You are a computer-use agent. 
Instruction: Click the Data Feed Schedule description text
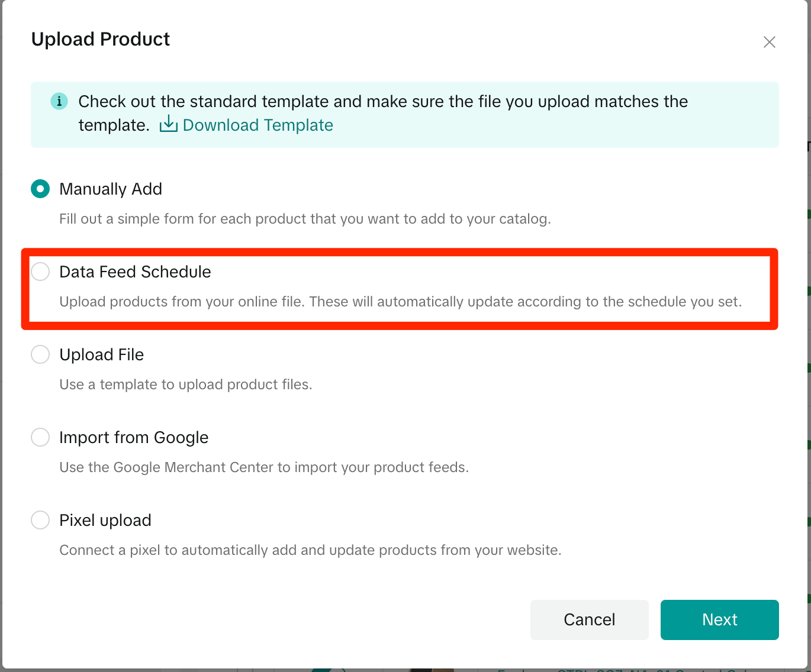401,302
